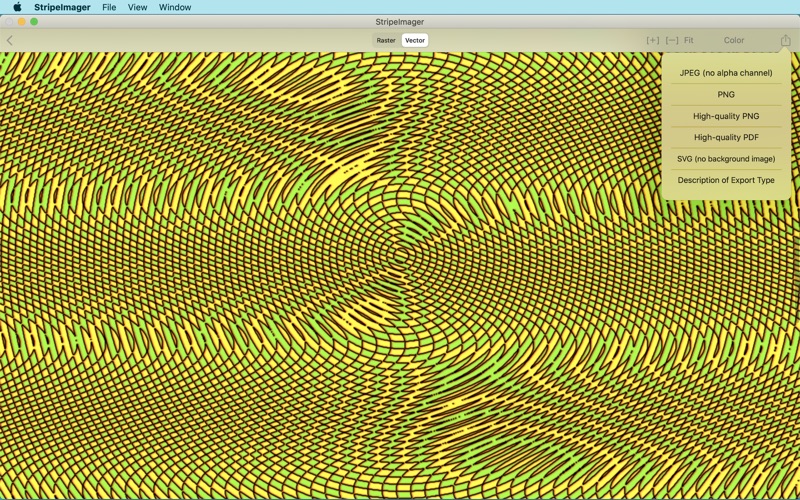This screenshot has width=800, height=500.
Task: Zoom out with the [−] button
Action: 672,40
